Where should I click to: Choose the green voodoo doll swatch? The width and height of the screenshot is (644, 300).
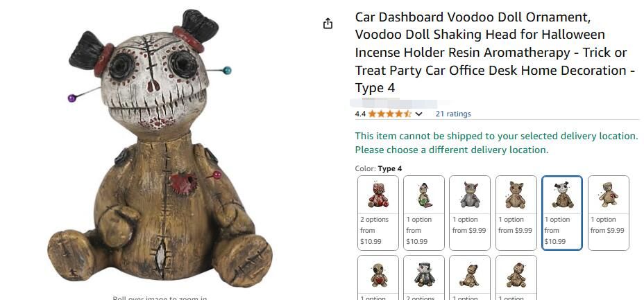(424, 213)
